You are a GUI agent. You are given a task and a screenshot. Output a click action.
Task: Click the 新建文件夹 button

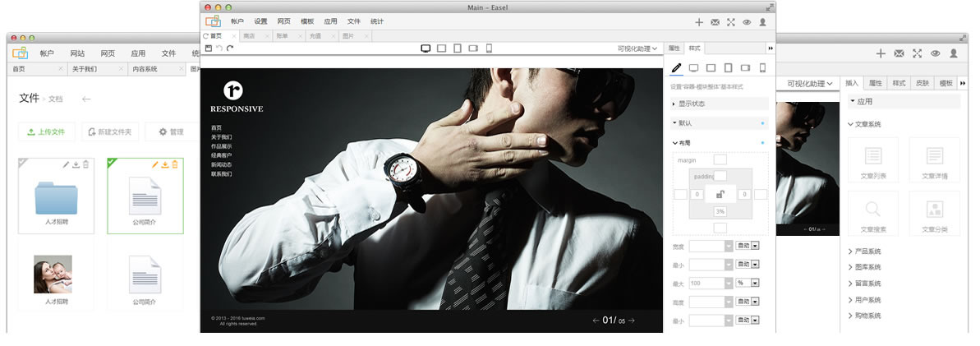click(x=109, y=131)
